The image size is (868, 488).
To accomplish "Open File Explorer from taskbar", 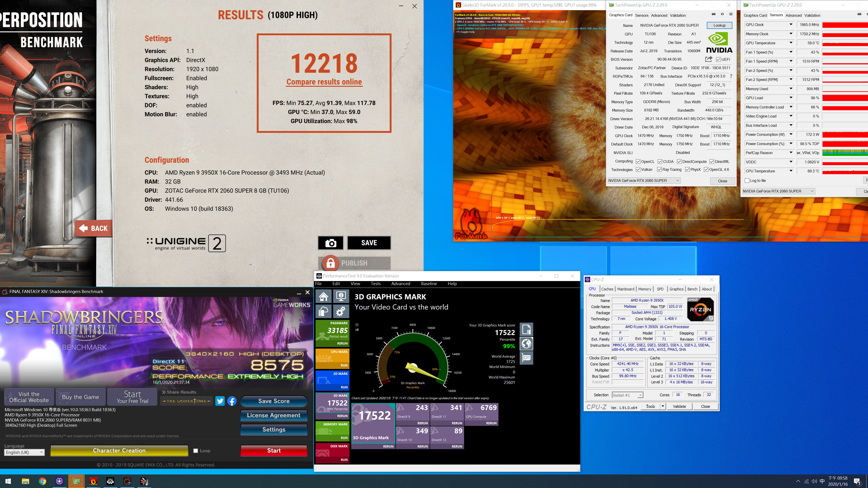I will [25, 481].
